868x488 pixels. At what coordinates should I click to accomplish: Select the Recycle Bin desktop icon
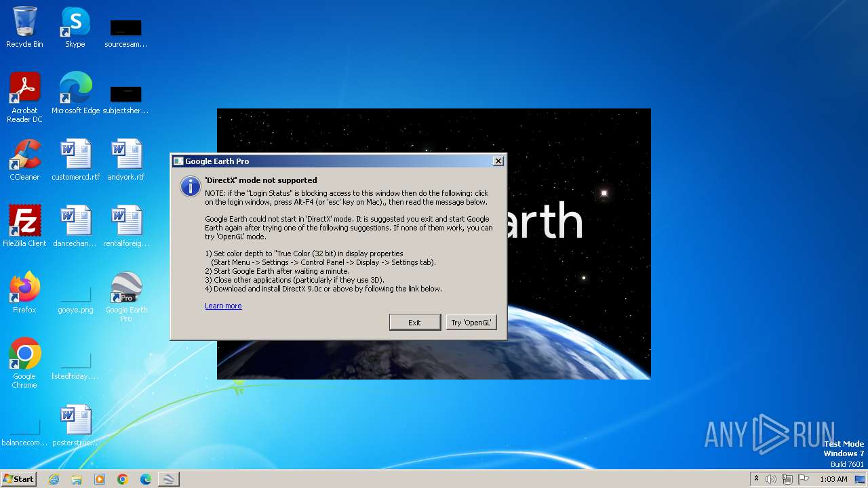click(24, 27)
